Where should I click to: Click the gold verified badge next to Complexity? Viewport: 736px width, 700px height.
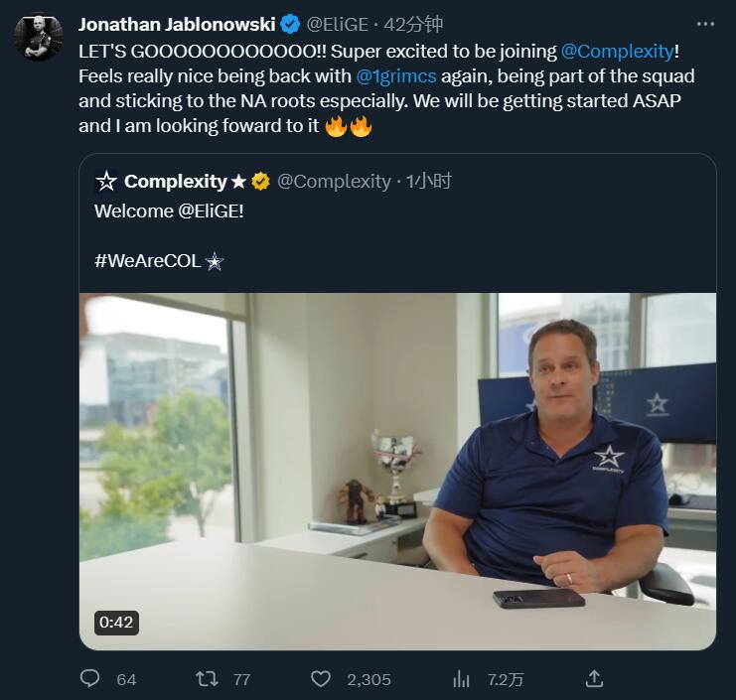pyautogui.click(x=261, y=181)
